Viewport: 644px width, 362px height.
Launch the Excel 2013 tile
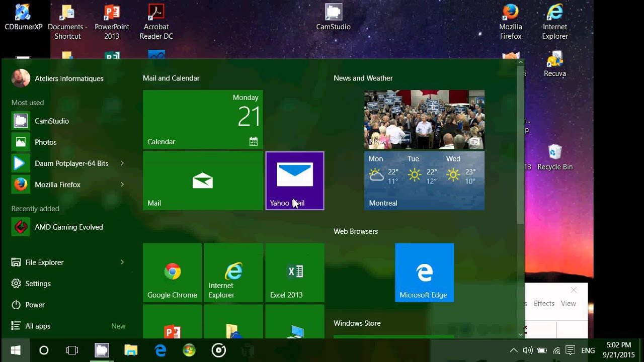[295, 273]
